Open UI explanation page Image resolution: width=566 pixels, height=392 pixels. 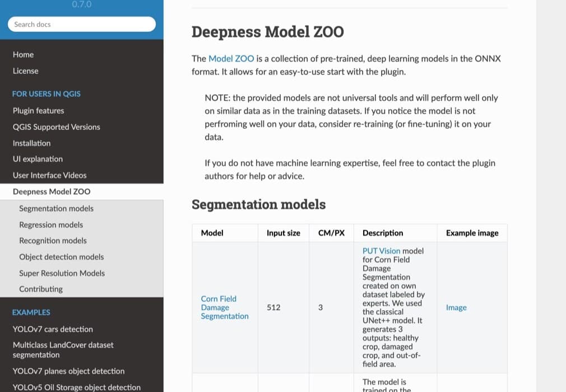[x=38, y=159]
